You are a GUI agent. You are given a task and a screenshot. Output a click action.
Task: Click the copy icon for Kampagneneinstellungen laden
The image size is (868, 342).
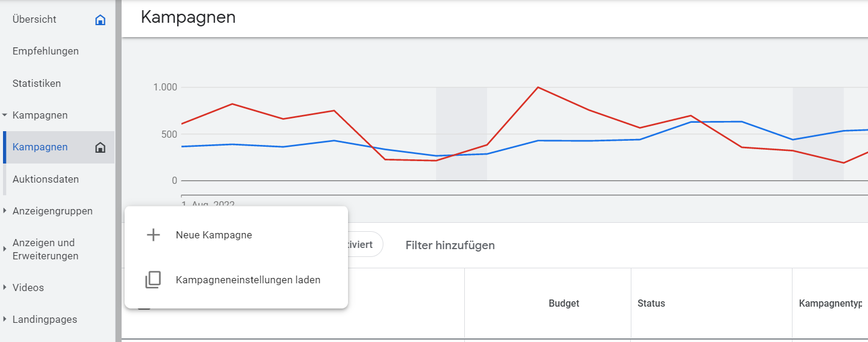click(153, 280)
